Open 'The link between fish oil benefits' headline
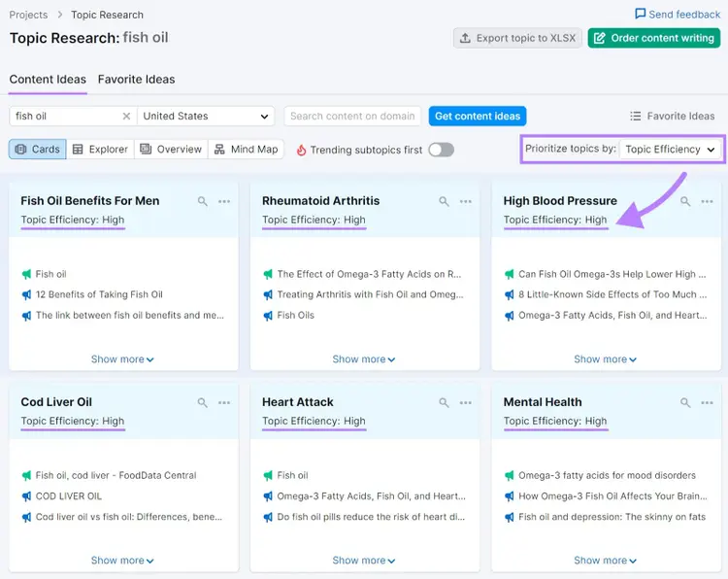The height and width of the screenshot is (579, 728). (x=129, y=316)
